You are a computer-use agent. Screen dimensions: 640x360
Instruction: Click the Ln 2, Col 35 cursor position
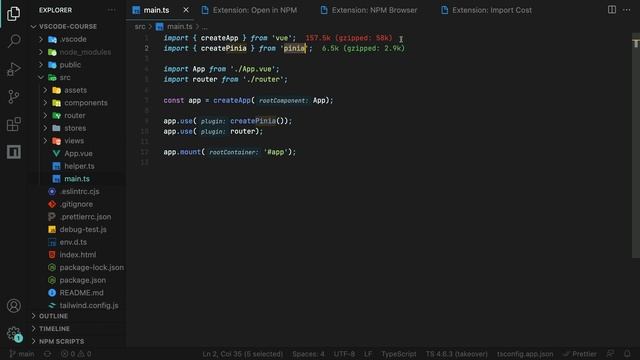(x=242, y=354)
